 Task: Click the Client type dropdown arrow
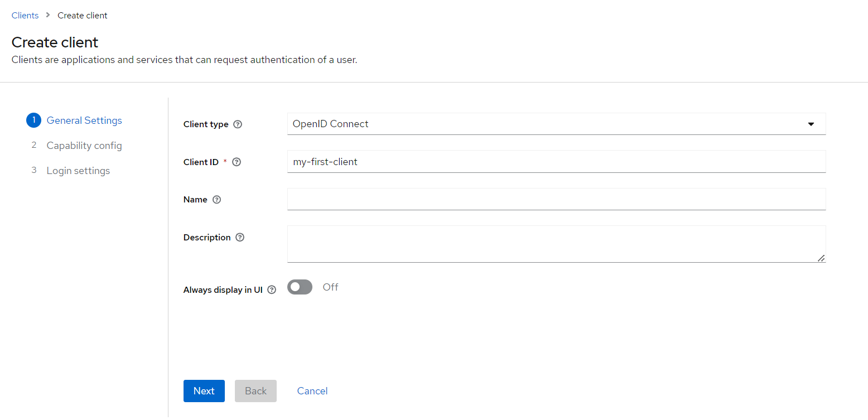coord(811,124)
